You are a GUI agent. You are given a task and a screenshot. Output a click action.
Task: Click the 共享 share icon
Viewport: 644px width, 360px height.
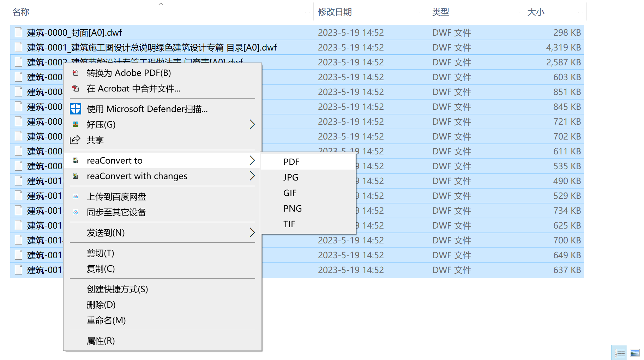coord(75,140)
